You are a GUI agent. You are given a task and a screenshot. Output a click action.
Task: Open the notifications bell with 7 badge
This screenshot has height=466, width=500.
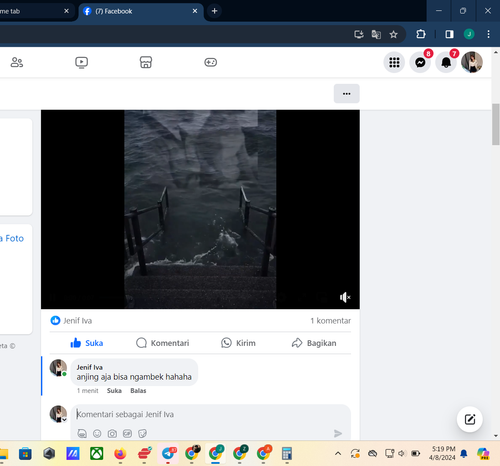pyautogui.click(x=446, y=62)
